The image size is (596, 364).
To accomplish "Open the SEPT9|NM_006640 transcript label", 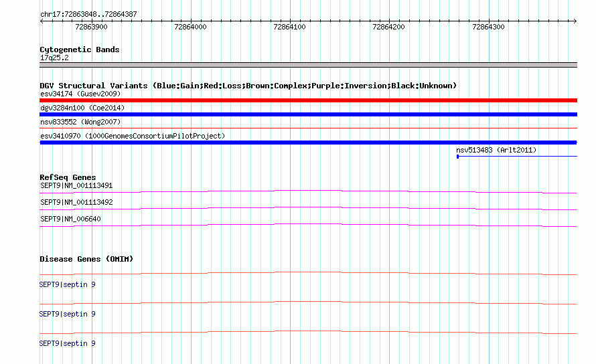I will click(x=71, y=219).
